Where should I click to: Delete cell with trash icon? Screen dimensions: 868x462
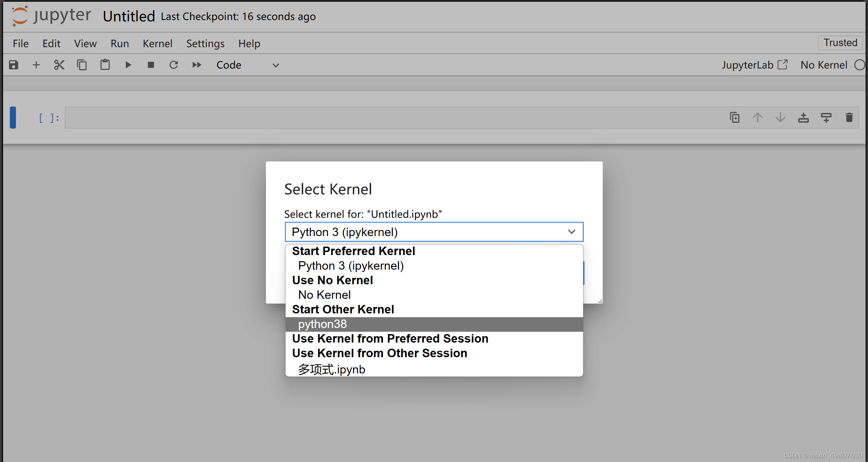click(849, 118)
